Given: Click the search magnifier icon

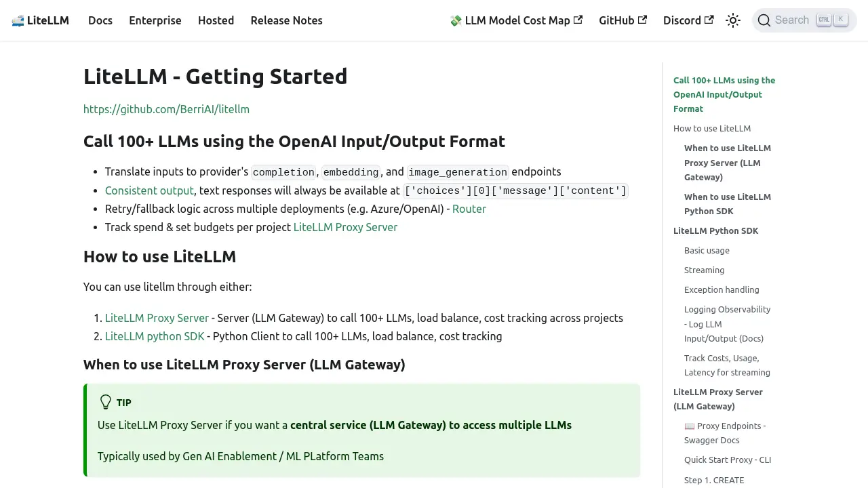Looking at the screenshot, I should click(x=764, y=20).
